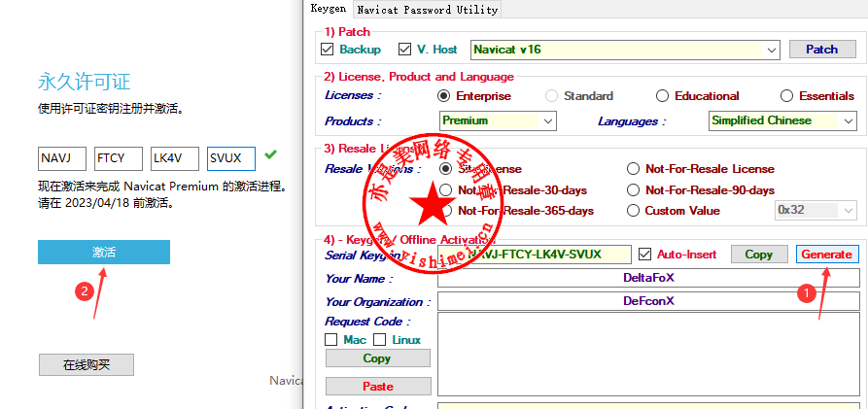The height and width of the screenshot is (409, 868).
Task: Click the 在线购买 button
Action: (87, 364)
